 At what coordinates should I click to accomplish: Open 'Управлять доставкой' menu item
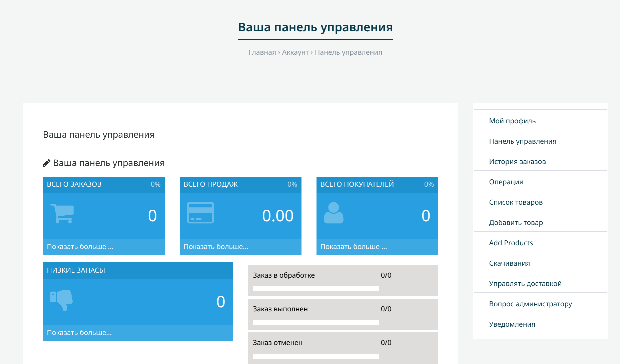click(525, 284)
